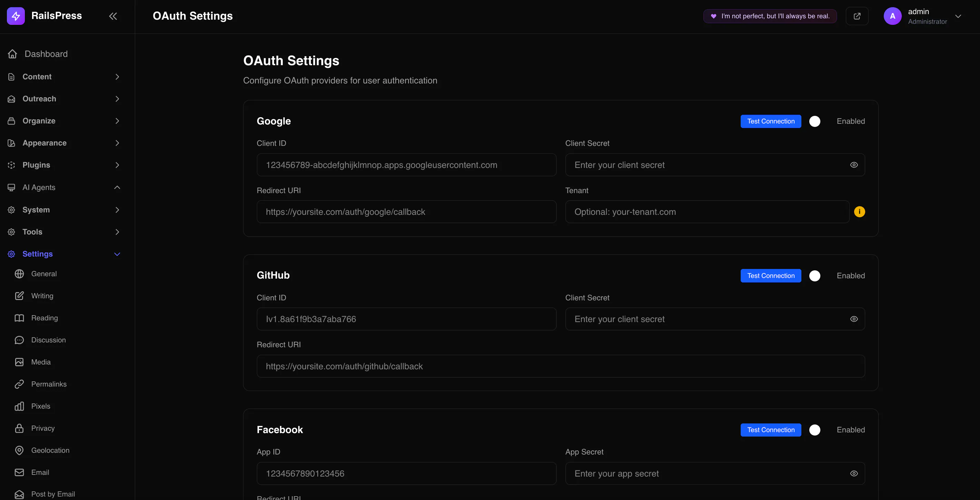Toggle the Google Enabled switch
Viewport: 980px width, 500px height.
click(815, 121)
